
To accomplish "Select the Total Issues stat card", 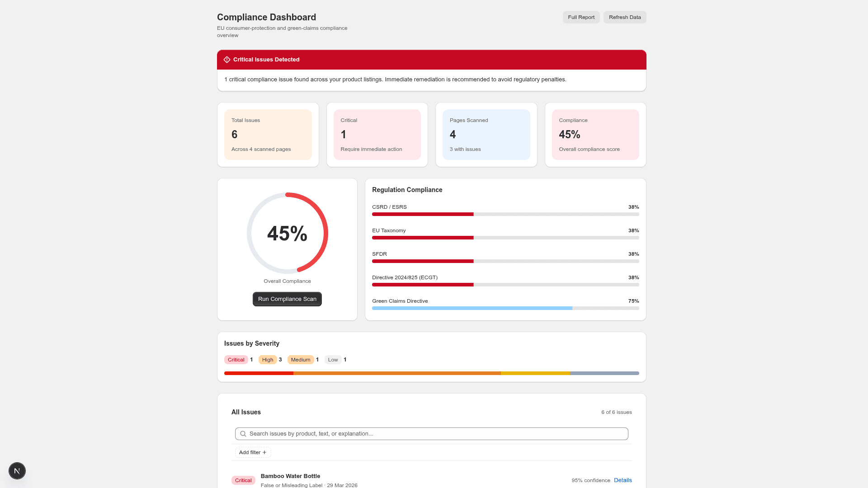I will coord(268,134).
